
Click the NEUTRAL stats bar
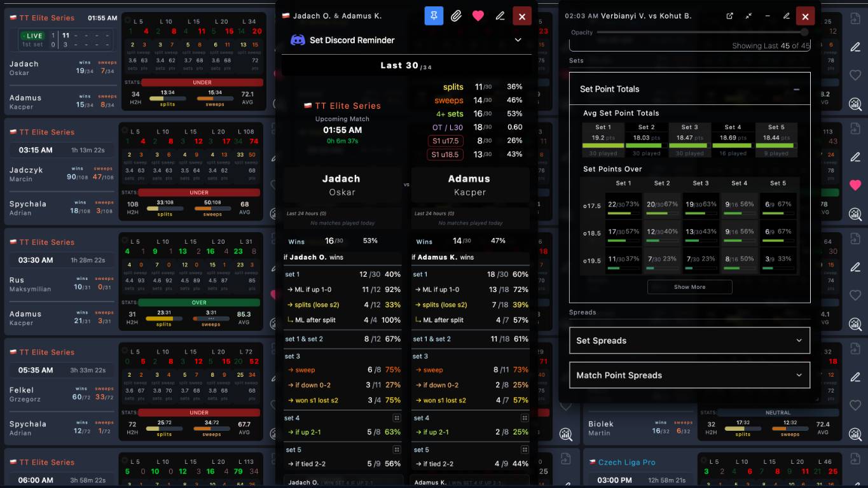point(778,413)
